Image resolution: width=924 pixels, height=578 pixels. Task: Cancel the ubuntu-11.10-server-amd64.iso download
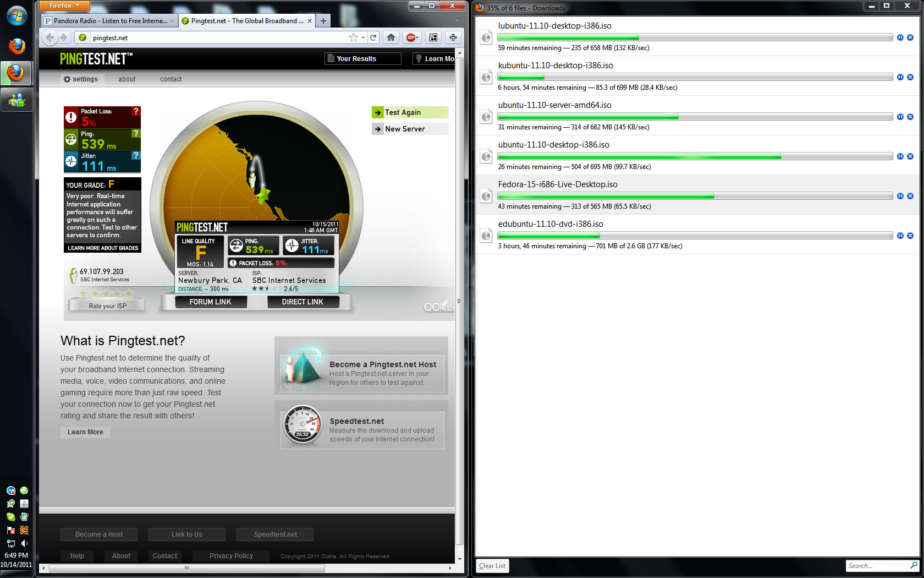coord(910,117)
